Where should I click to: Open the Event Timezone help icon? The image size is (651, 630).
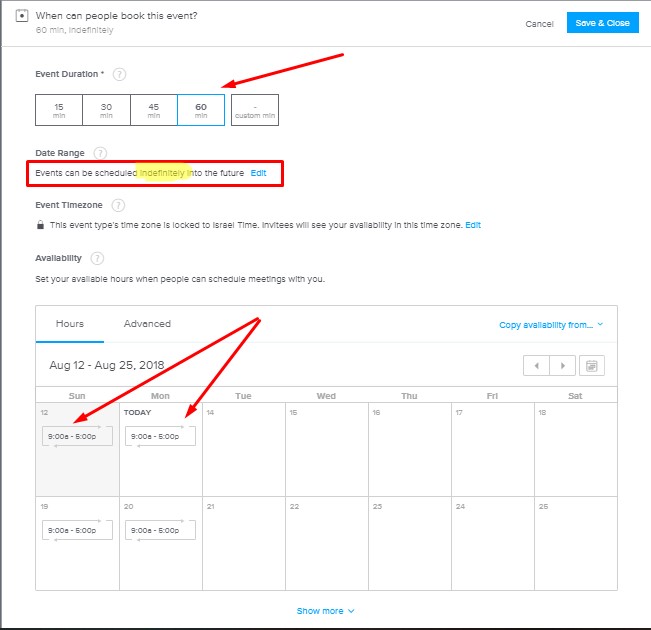[118, 205]
